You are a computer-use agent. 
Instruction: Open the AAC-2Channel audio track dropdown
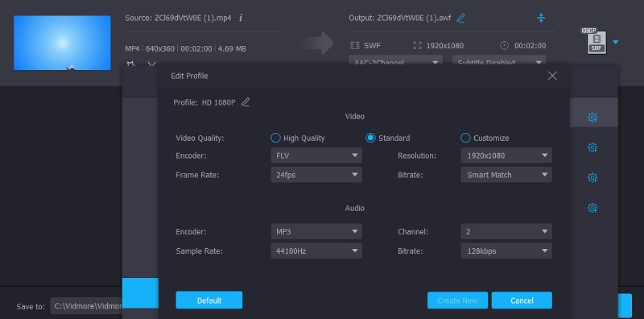pyautogui.click(x=395, y=61)
